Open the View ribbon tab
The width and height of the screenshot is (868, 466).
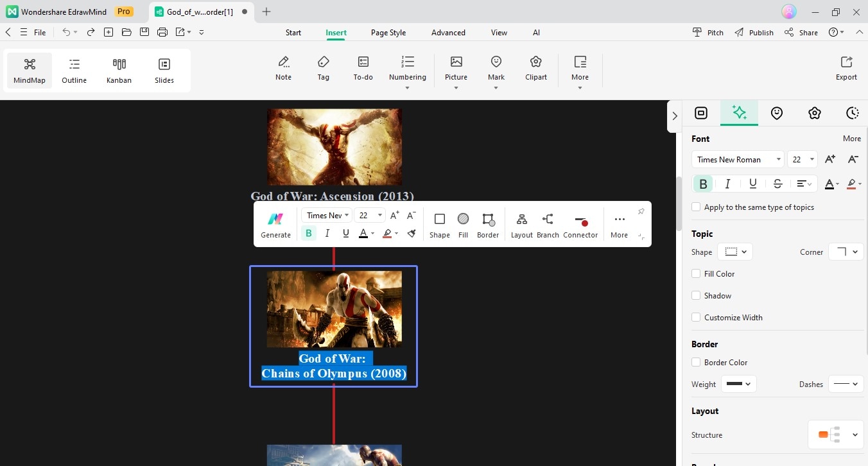pos(499,33)
